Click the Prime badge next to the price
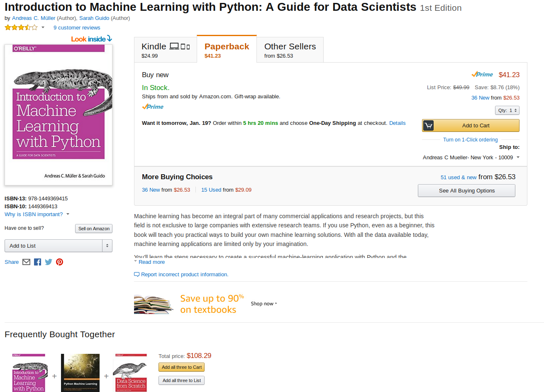The height and width of the screenshot is (392, 544). click(482, 74)
